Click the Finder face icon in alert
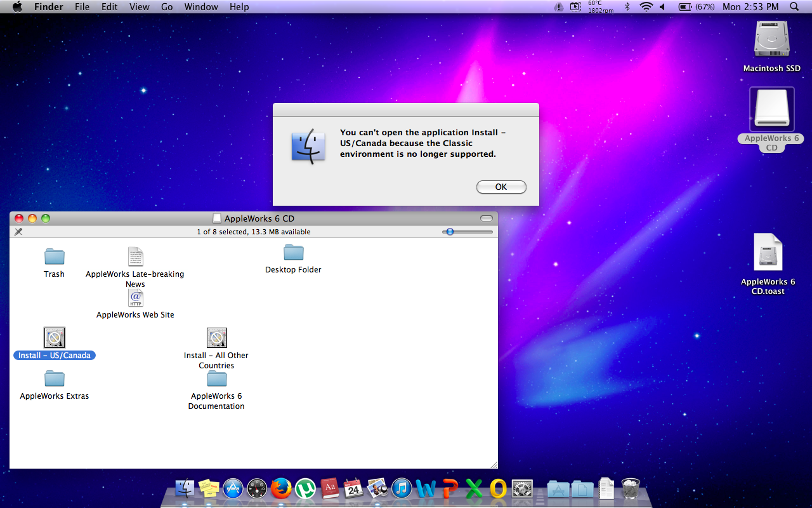 (x=308, y=147)
